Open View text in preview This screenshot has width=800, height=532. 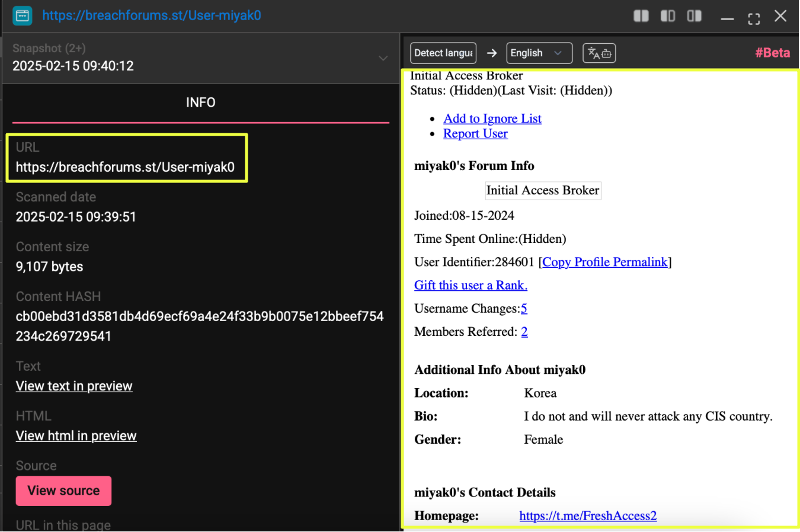[x=74, y=386]
